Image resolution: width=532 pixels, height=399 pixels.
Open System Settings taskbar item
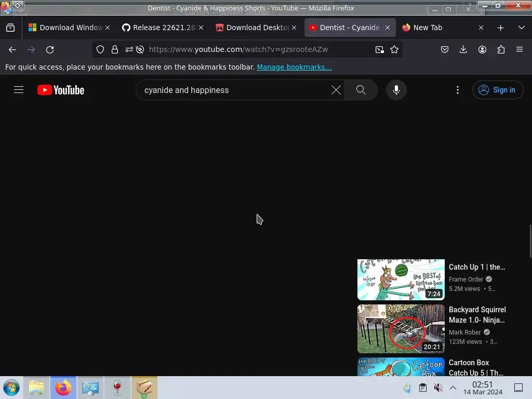[90, 388]
